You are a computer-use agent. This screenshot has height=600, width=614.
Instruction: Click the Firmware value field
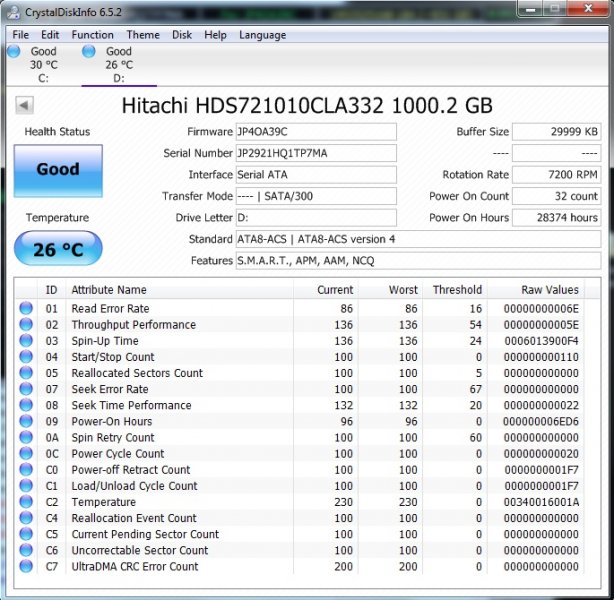tap(316, 132)
